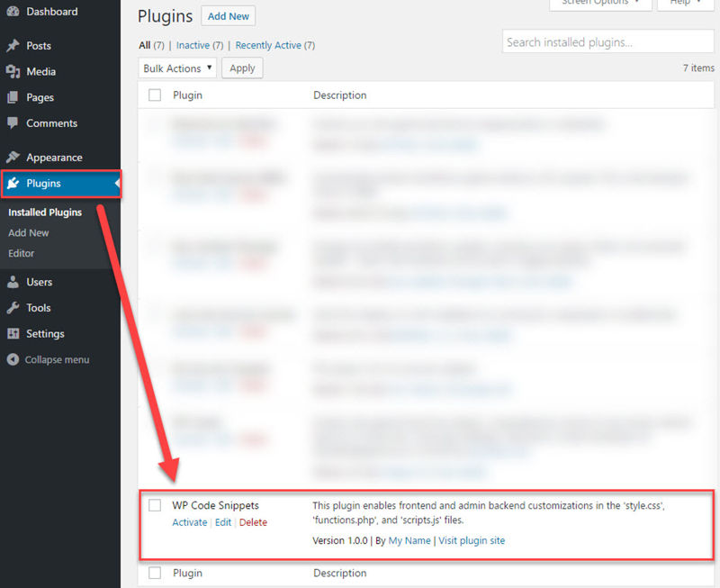
Task: Click the Add New plugins button
Action: [228, 15]
